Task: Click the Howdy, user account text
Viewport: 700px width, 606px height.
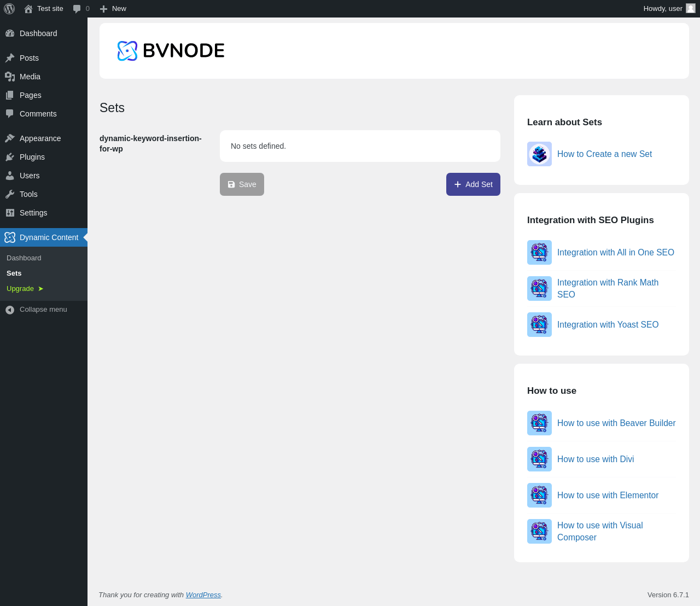Action: click(663, 9)
